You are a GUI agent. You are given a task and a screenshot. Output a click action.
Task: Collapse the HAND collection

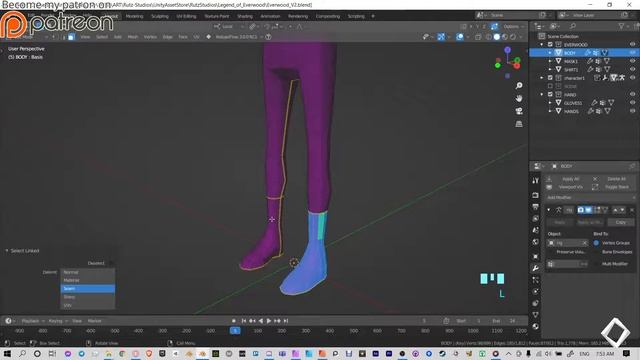pos(542,95)
